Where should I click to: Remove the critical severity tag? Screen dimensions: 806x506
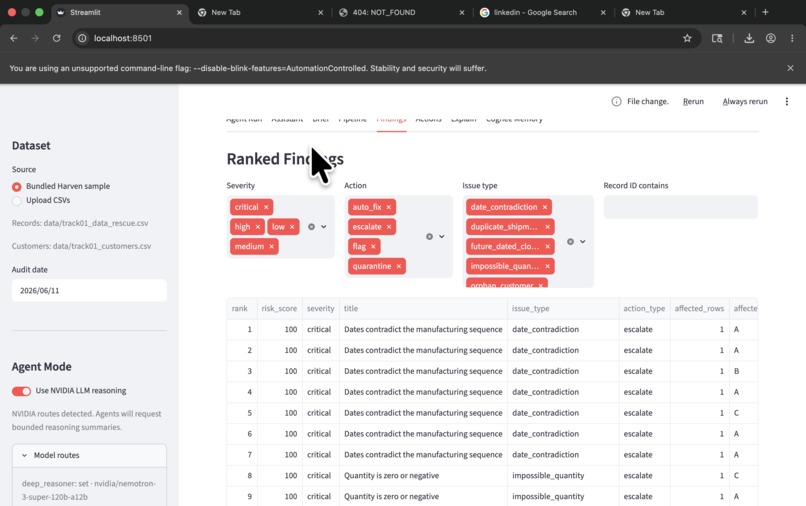pos(266,207)
